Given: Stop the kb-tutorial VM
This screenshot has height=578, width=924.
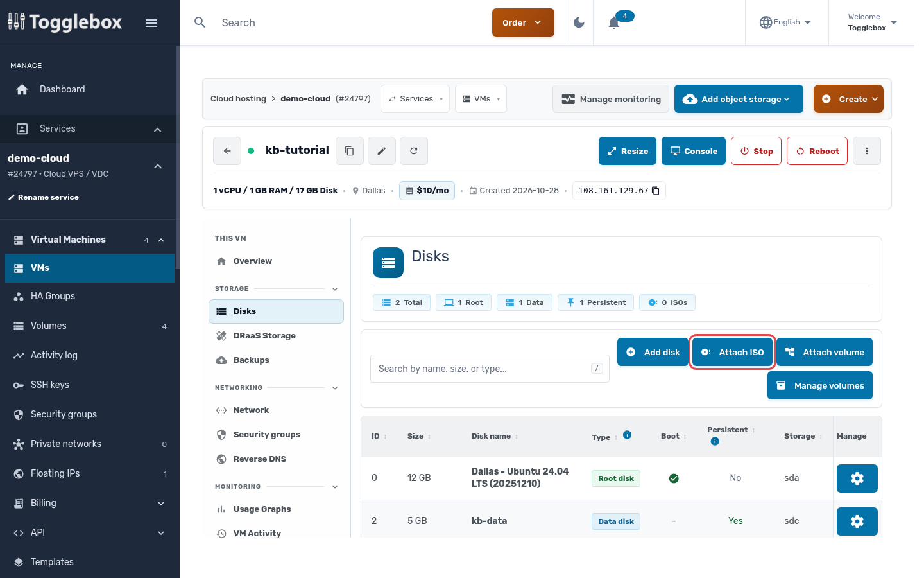Looking at the screenshot, I should [x=756, y=151].
